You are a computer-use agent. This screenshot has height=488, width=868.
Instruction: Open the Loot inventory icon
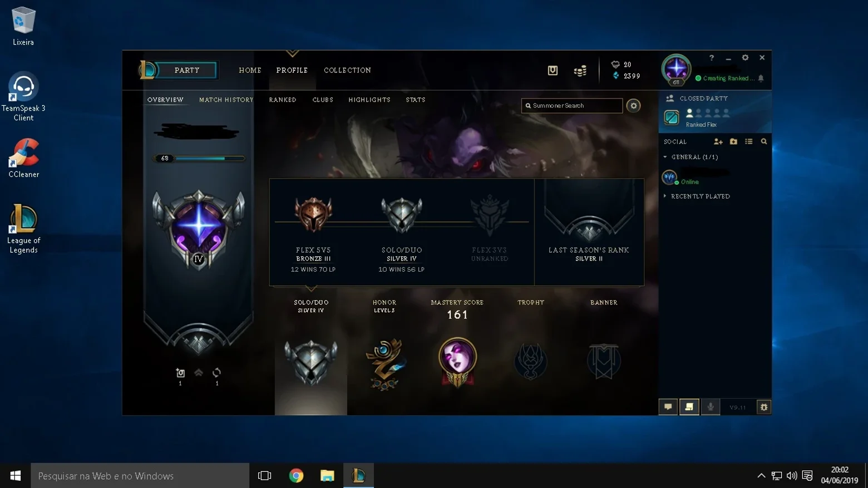pos(553,70)
